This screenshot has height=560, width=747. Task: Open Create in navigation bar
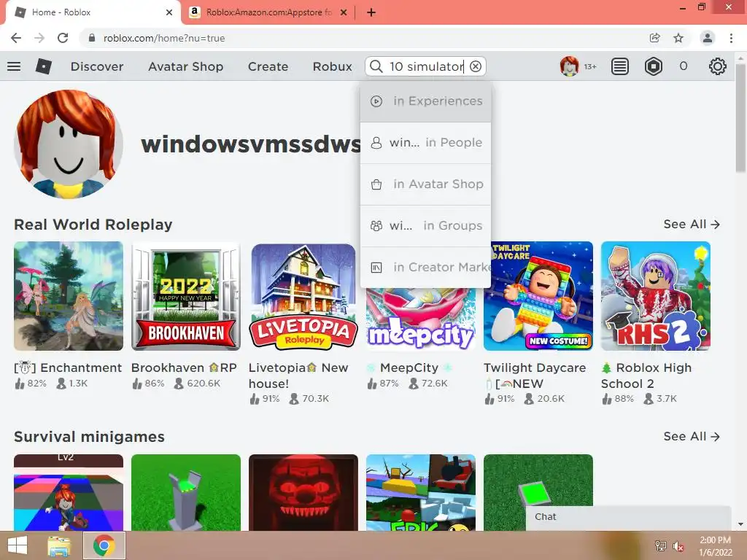[268, 66]
